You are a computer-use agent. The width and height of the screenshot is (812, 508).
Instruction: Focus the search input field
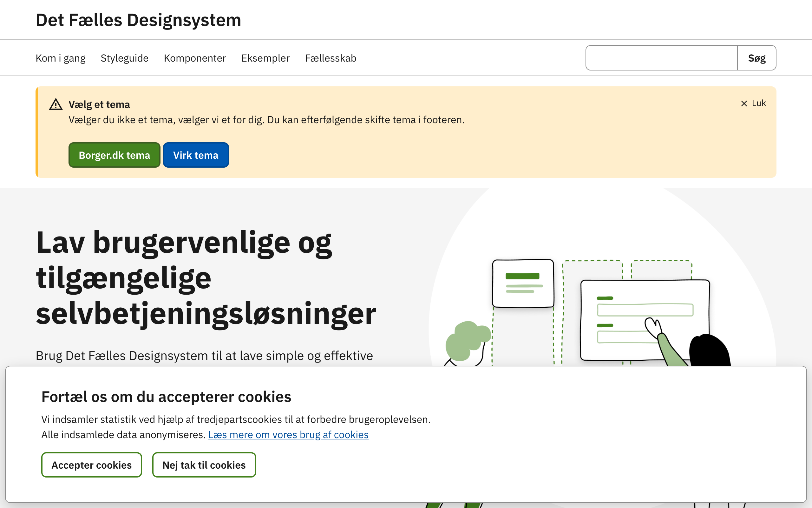[661, 58]
